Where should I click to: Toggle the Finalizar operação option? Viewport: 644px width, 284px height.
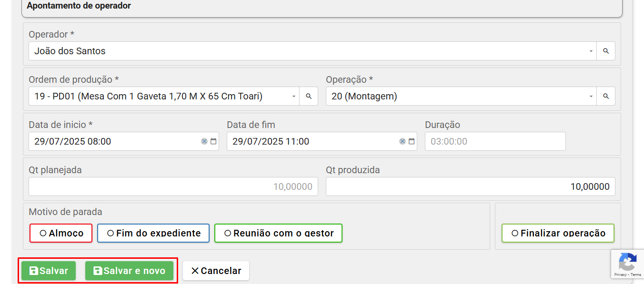tap(558, 233)
